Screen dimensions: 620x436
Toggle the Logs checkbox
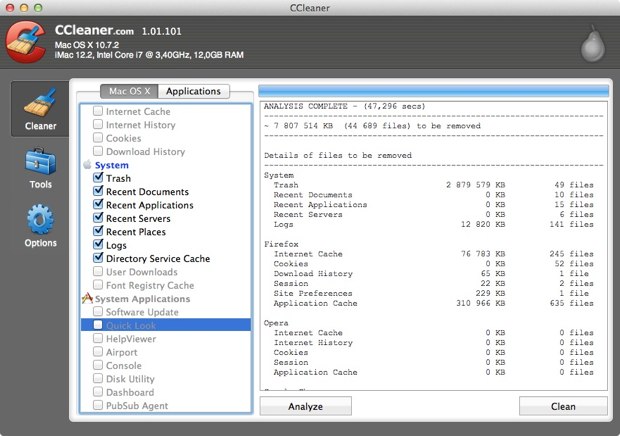98,245
